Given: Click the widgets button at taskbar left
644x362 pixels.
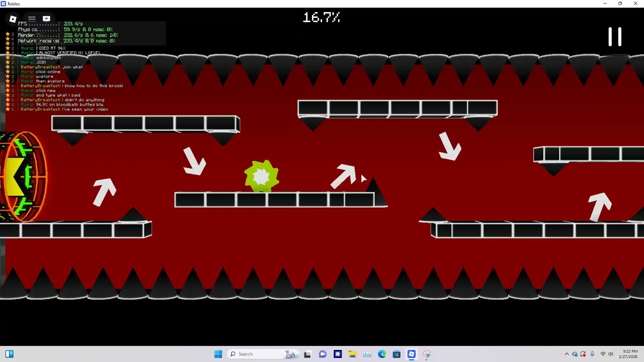Looking at the screenshot, I should (x=9, y=354).
